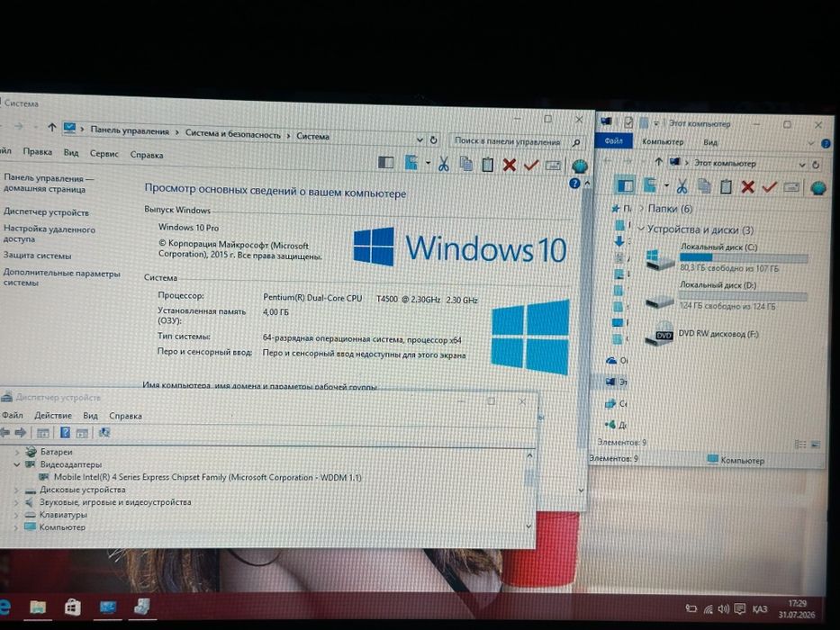The image size is (840, 630).
Task: Open volume control in system tray
Action: point(724,608)
